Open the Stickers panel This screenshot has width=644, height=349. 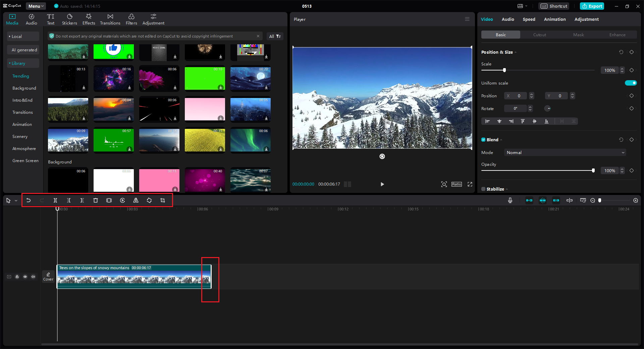(69, 19)
